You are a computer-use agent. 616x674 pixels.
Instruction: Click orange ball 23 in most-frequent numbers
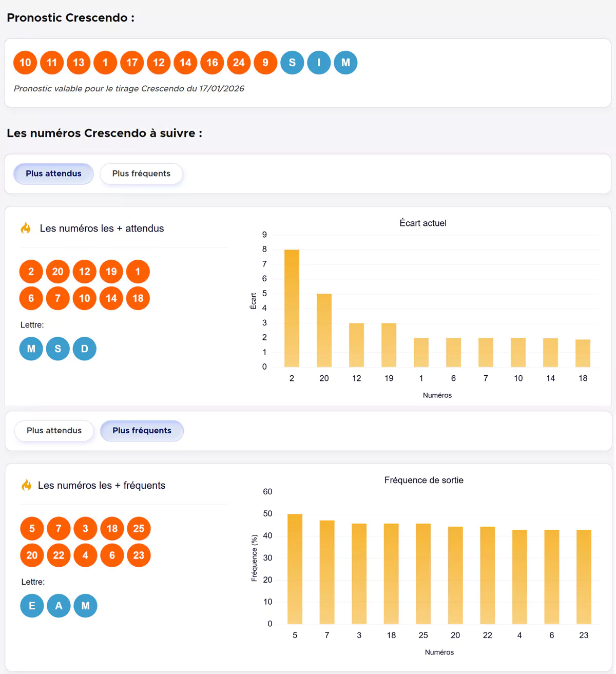(139, 555)
